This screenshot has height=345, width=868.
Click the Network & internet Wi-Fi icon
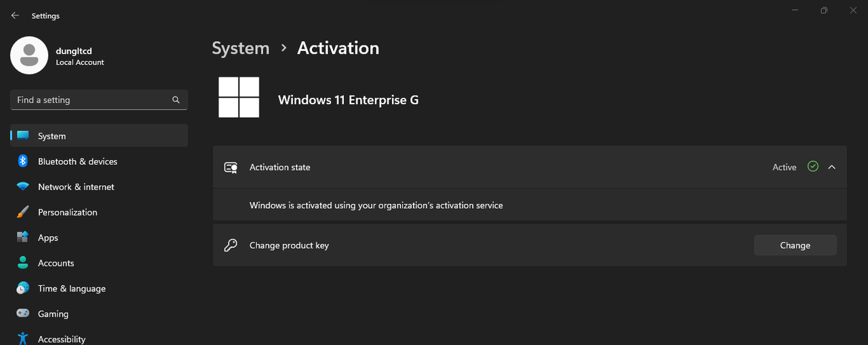click(23, 187)
